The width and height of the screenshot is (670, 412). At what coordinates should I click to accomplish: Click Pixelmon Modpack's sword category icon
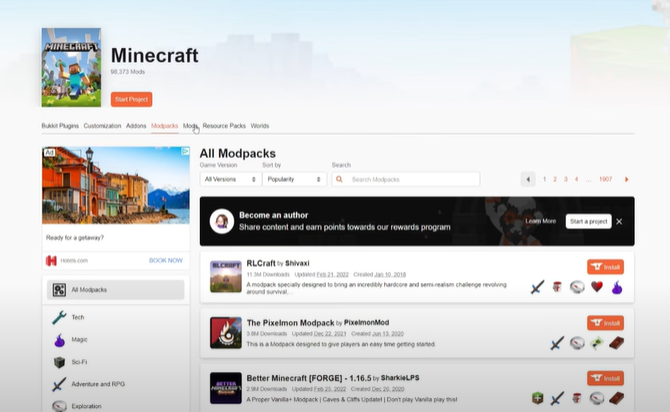point(557,343)
